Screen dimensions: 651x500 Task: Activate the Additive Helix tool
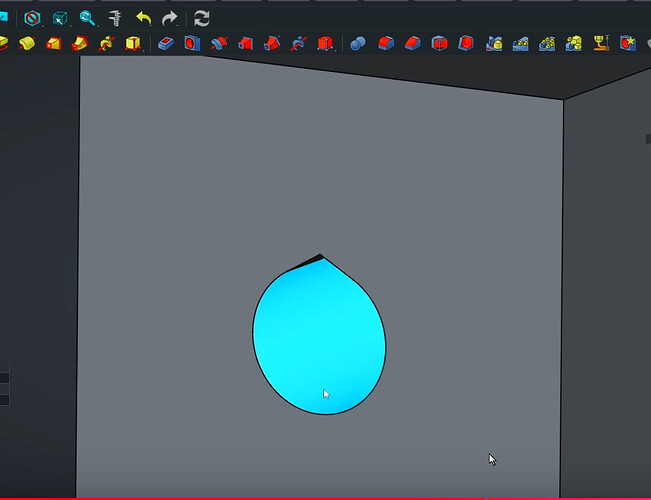106,43
